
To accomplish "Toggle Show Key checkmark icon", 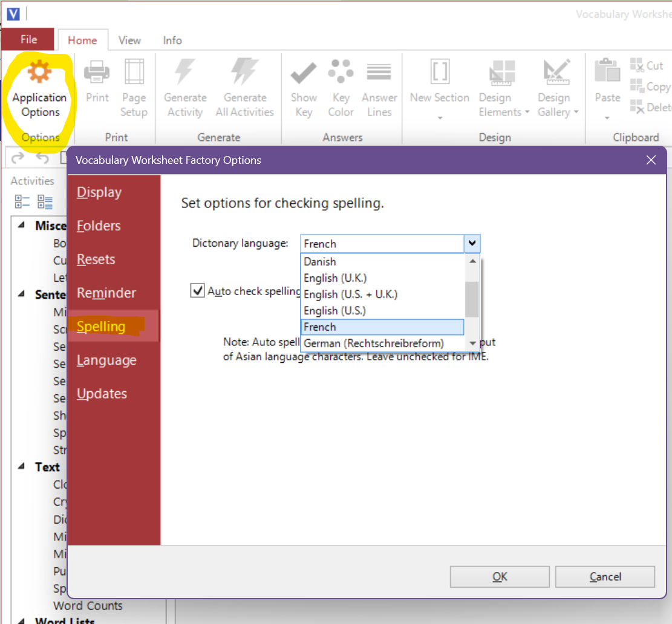I will coord(304,73).
